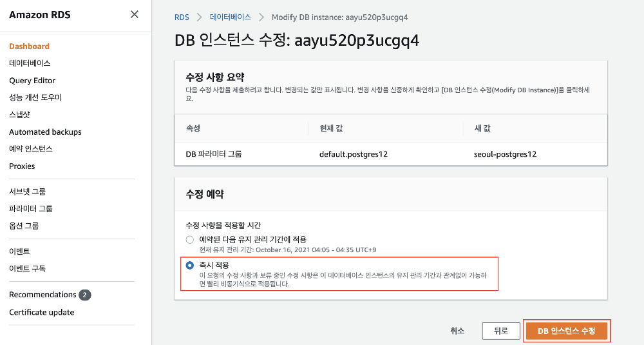Open 이벤트 구독 in the sidebar
The image size is (644, 345).
click(x=27, y=268)
